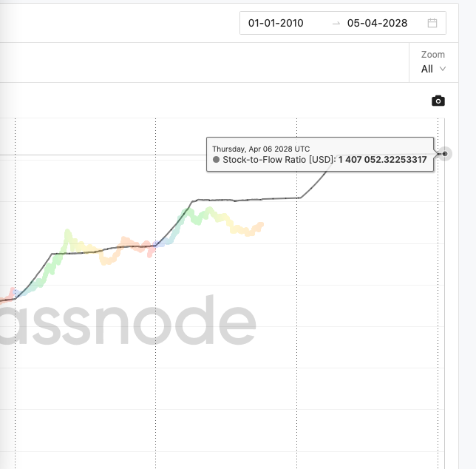The width and height of the screenshot is (476, 469).
Task: Click the green peak segment of price line
Action: (x=69, y=235)
